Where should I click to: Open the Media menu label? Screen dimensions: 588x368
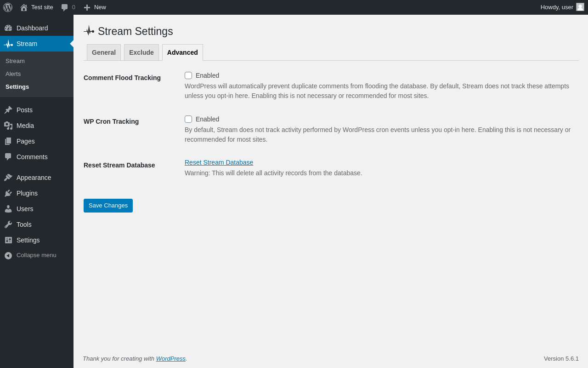(x=25, y=126)
